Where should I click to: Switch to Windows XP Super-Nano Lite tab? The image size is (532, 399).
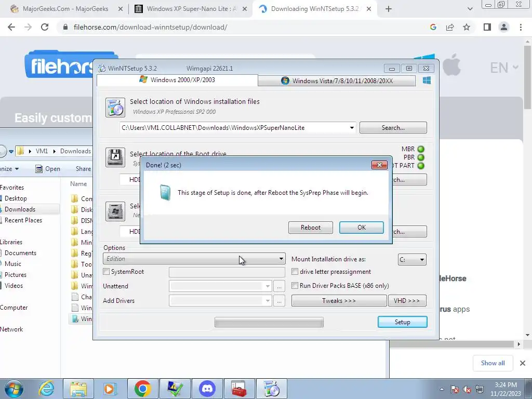[191, 9]
